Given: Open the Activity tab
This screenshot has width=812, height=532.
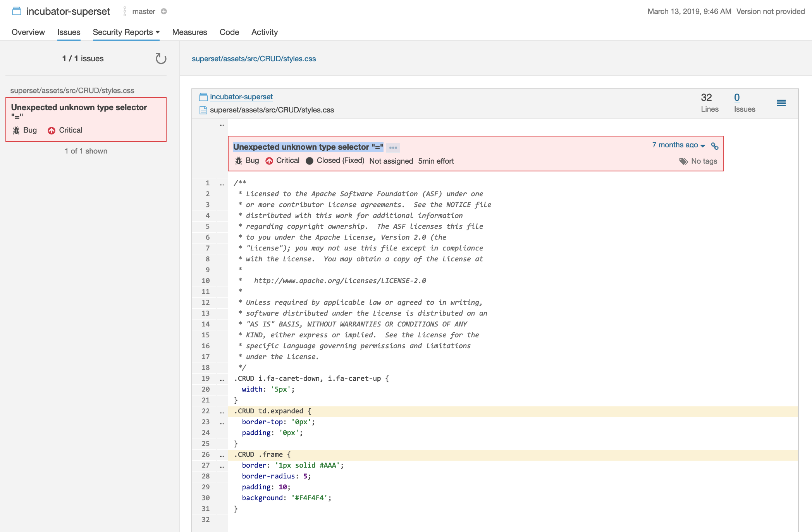Looking at the screenshot, I should click(264, 32).
